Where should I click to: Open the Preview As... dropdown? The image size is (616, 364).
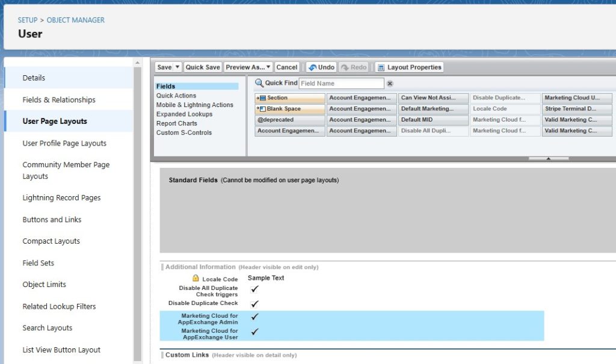click(248, 67)
